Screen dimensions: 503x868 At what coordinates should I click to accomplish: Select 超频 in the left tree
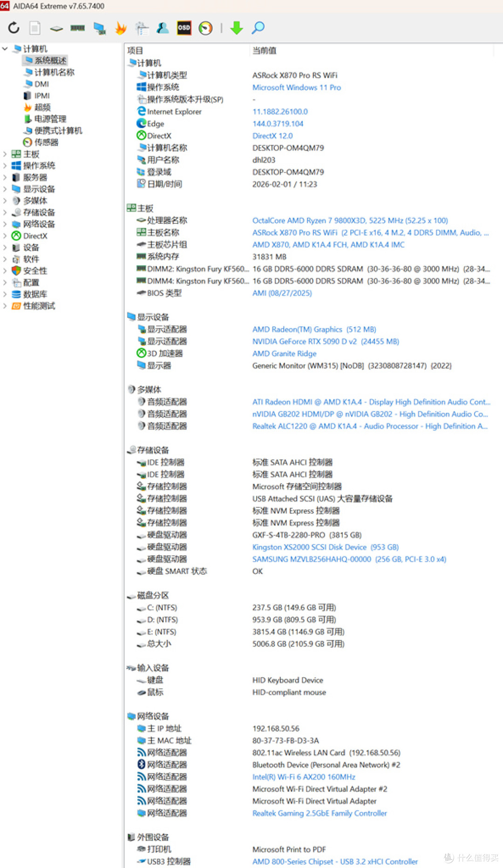point(37,107)
